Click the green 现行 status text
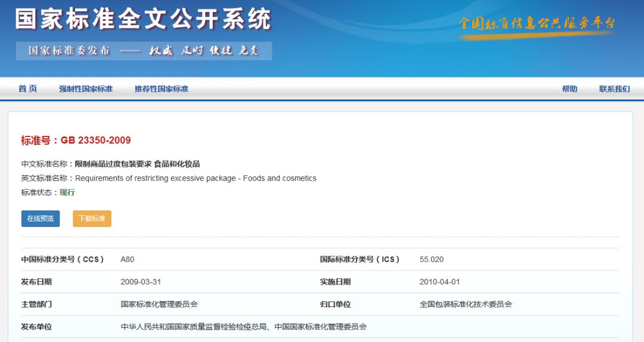644x342 pixels. pos(67,192)
